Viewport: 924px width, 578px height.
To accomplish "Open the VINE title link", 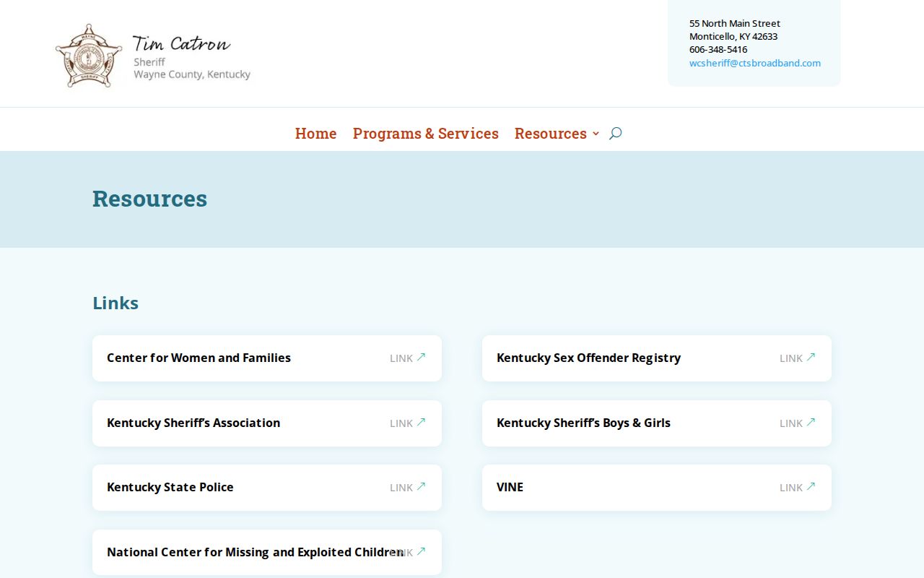I will click(510, 487).
